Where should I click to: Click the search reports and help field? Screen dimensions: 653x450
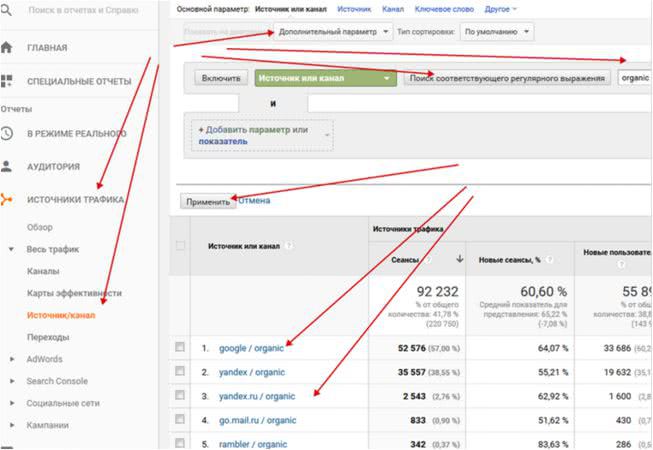(83, 10)
